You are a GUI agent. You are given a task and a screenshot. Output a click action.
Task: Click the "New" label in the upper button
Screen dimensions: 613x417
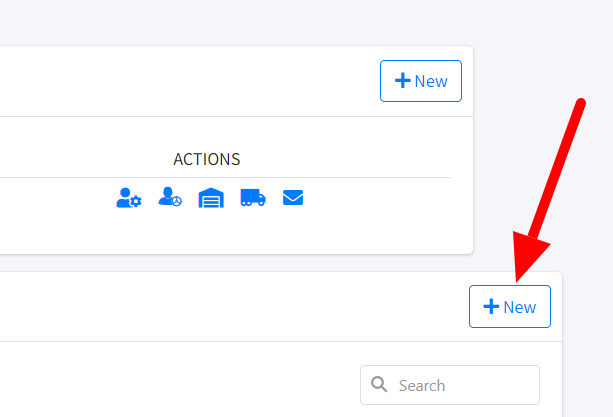[x=431, y=81]
